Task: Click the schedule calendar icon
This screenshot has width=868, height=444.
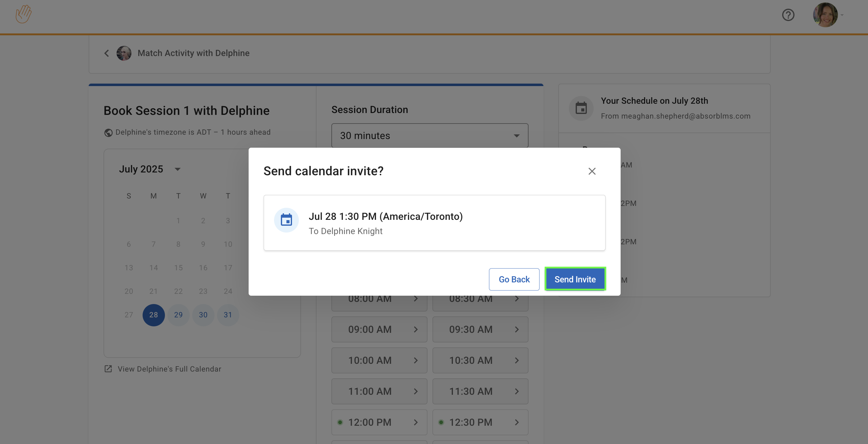Action: tap(581, 108)
